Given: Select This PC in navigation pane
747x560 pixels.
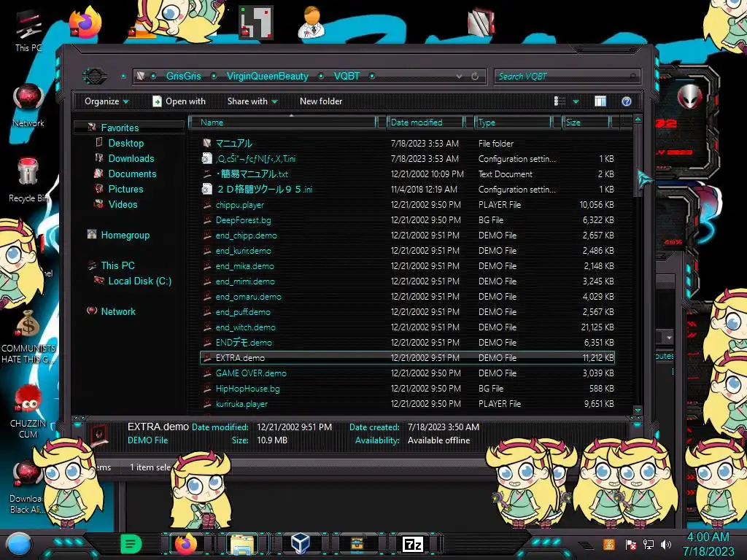Looking at the screenshot, I should point(117,265).
